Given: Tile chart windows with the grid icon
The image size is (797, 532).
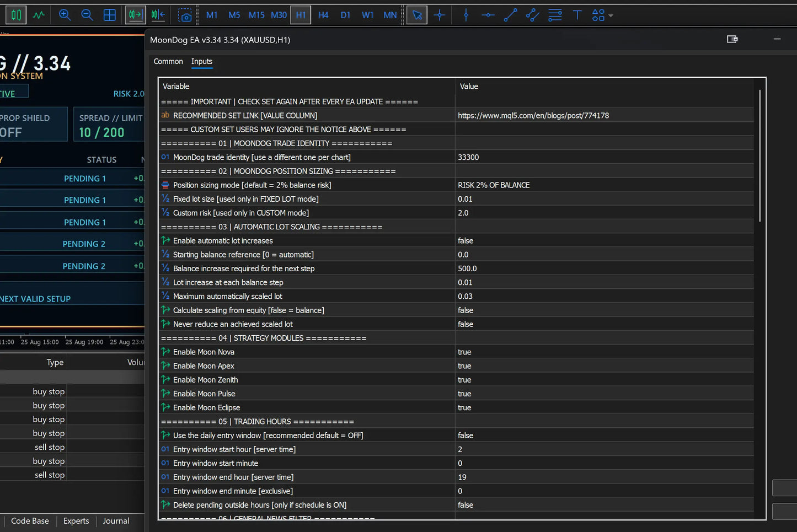Looking at the screenshot, I should pyautogui.click(x=110, y=15).
